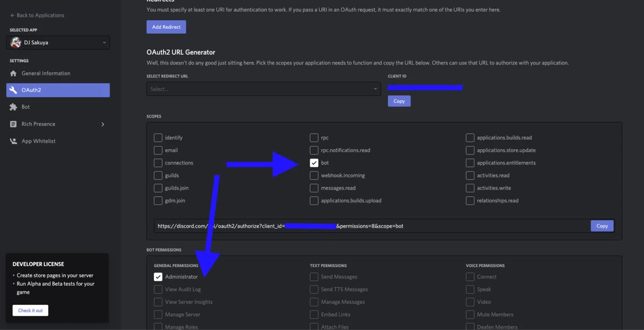
Task: Click the App Whitelist person icon
Action: tap(13, 141)
